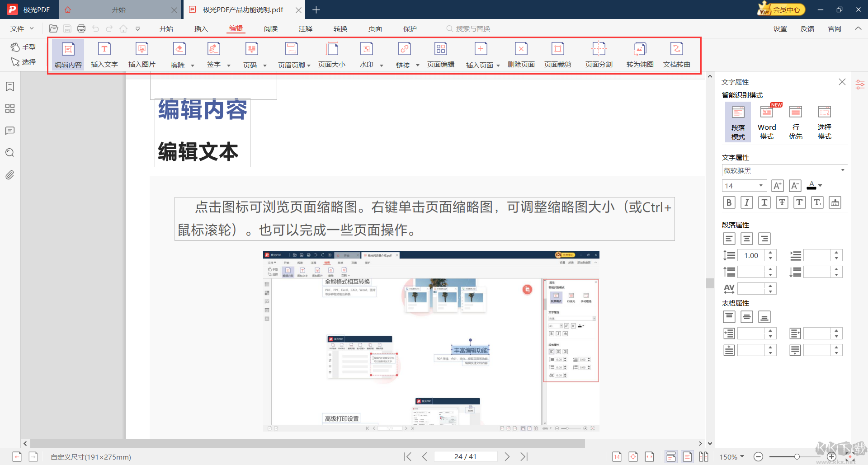868x465 pixels.
Task: Go to the next page arrow
Action: point(507,457)
